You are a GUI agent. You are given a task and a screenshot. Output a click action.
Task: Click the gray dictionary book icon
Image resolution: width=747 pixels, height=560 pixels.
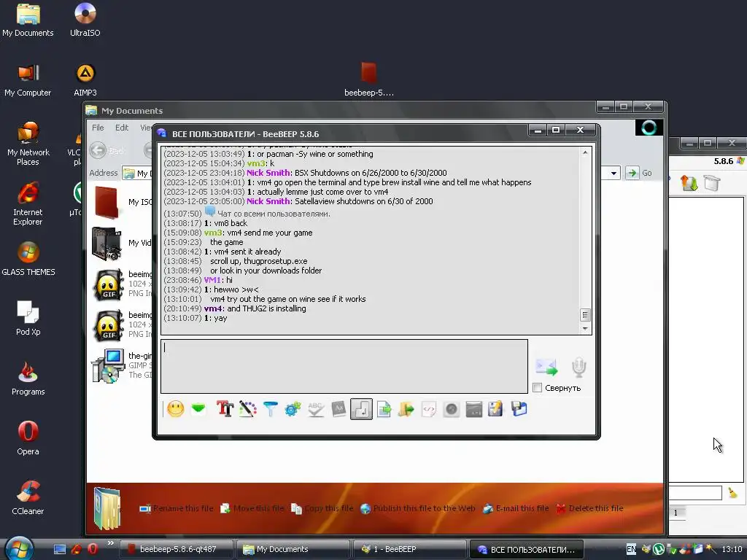click(x=338, y=409)
